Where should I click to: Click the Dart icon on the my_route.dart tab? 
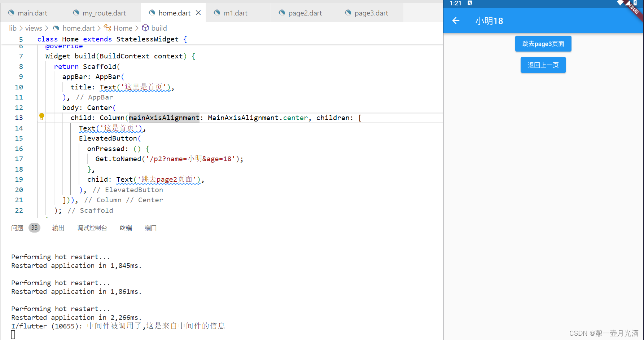76,13
